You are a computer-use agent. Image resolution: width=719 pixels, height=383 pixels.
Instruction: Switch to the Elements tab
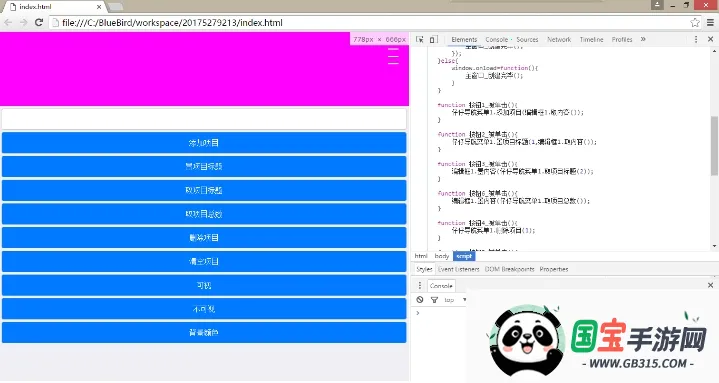pyautogui.click(x=464, y=39)
